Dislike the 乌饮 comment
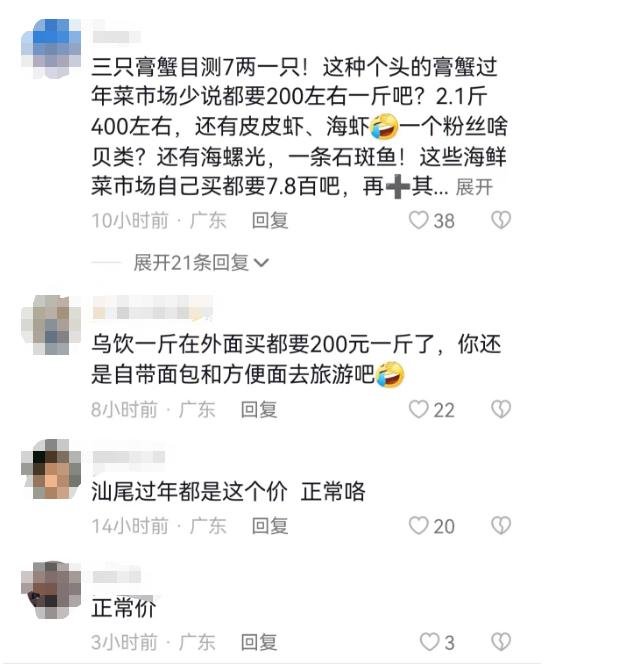This screenshot has height=664, width=632. click(x=501, y=409)
